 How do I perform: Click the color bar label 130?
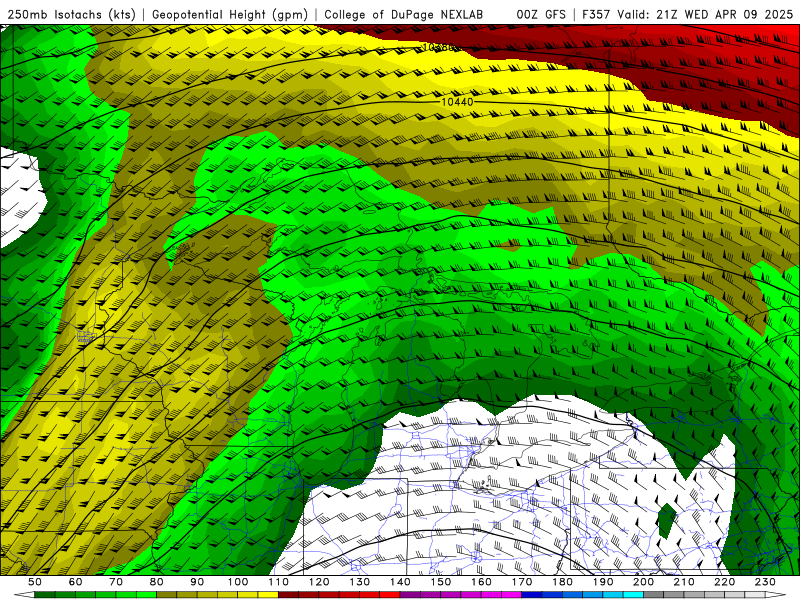[x=360, y=582]
